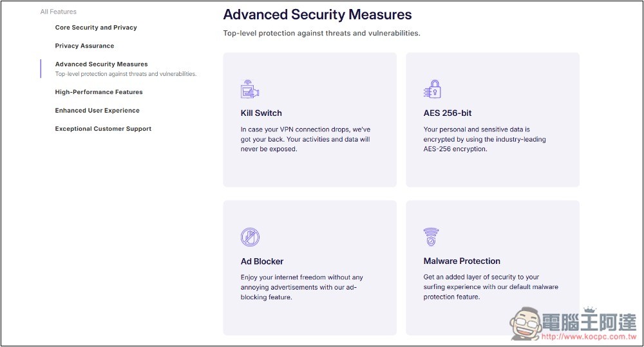This screenshot has height=347, width=644.
Task: Select Advanced Security Measures sidebar item
Action: pos(102,64)
